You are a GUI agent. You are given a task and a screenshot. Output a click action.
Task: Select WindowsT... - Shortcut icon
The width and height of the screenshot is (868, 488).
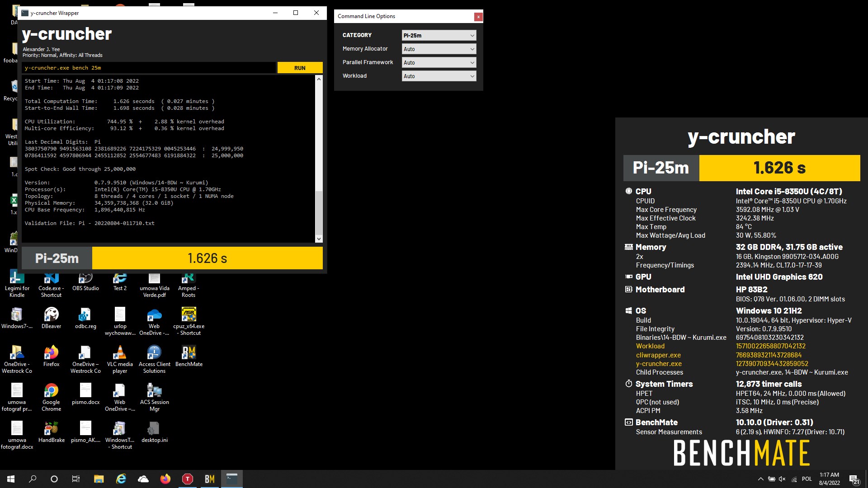(120, 435)
